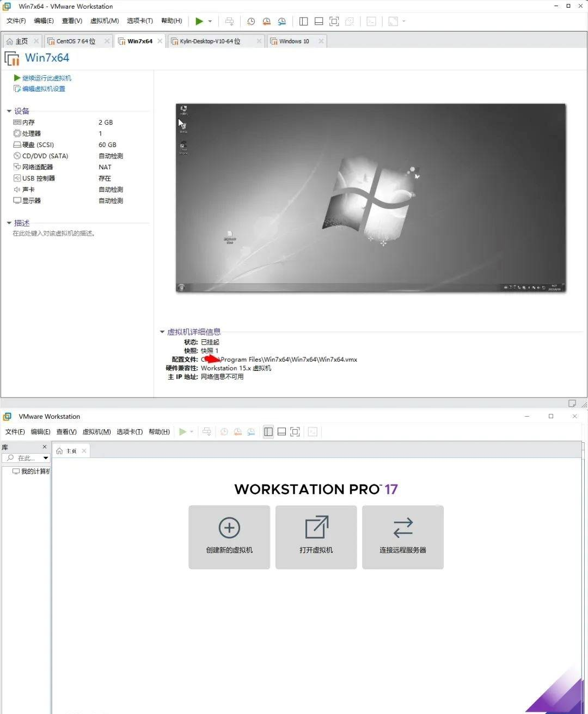This screenshot has height=714, width=588.
Task: Enter full screen mode icon in Win7x64 window
Action: [x=334, y=21]
